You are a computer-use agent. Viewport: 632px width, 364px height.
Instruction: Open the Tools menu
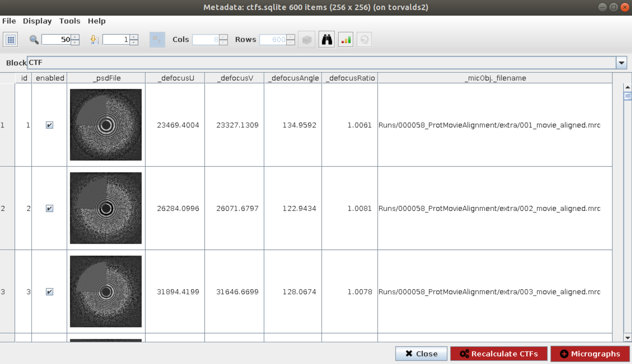tap(70, 21)
